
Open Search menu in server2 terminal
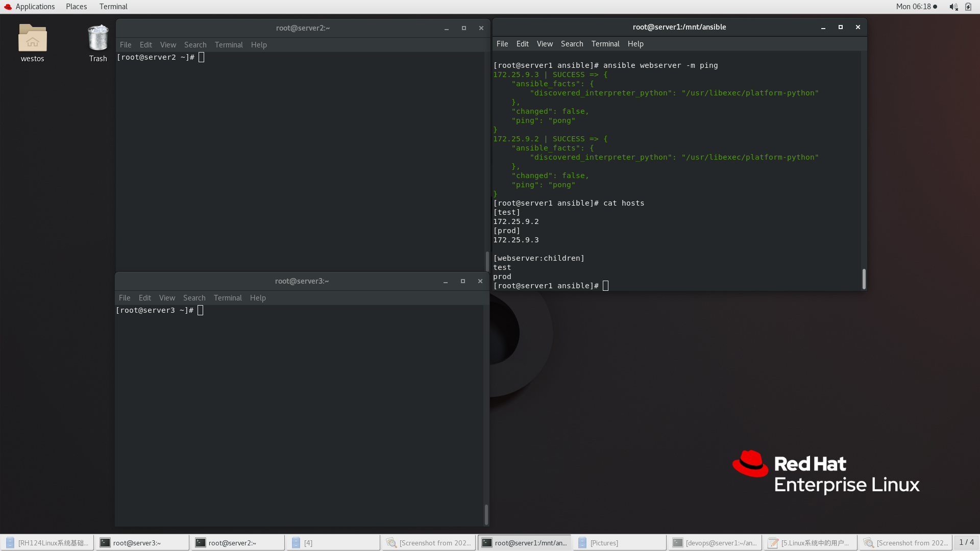(195, 45)
